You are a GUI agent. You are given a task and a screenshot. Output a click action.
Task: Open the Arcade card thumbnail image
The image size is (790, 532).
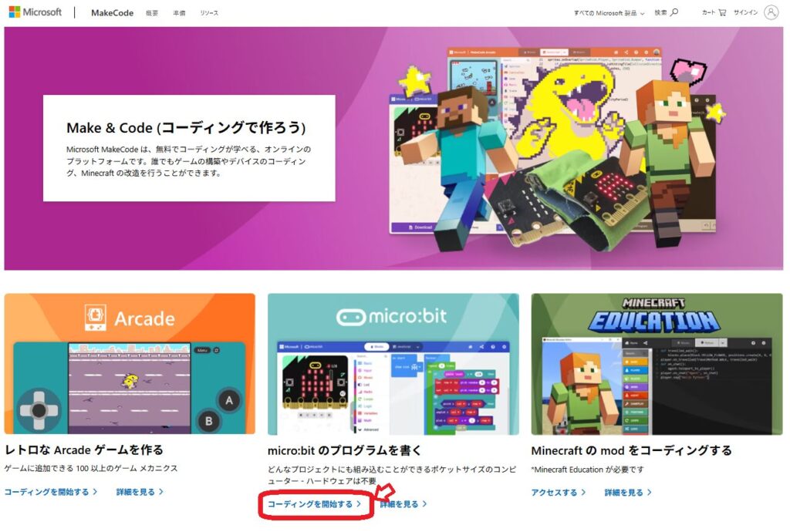click(130, 363)
